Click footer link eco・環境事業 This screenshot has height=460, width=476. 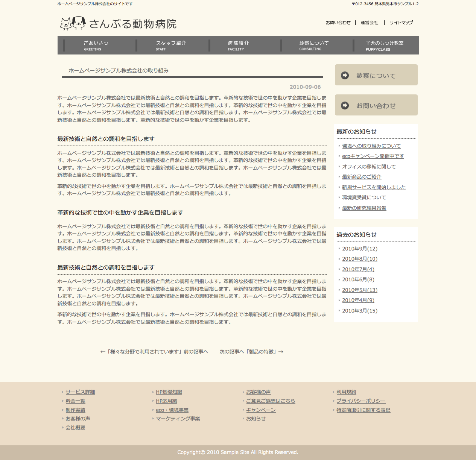(x=172, y=410)
